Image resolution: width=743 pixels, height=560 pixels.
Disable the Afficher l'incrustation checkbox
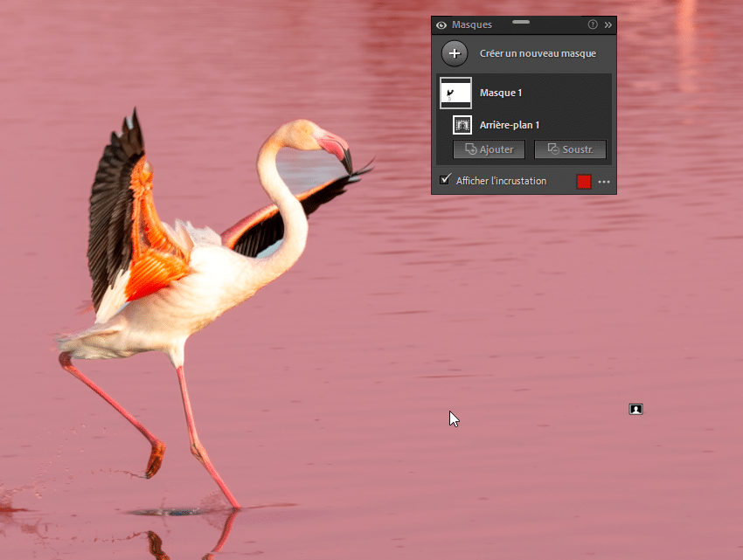[445, 180]
